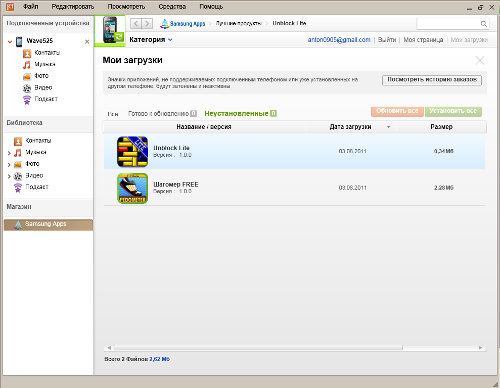Click the Установить все button
This screenshot has height=388, width=500.
[453, 111]
